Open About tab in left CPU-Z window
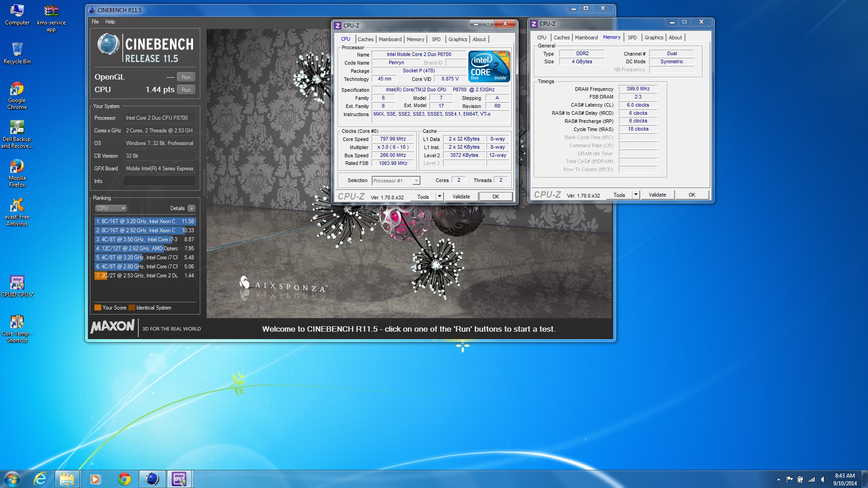 [479, 39]
